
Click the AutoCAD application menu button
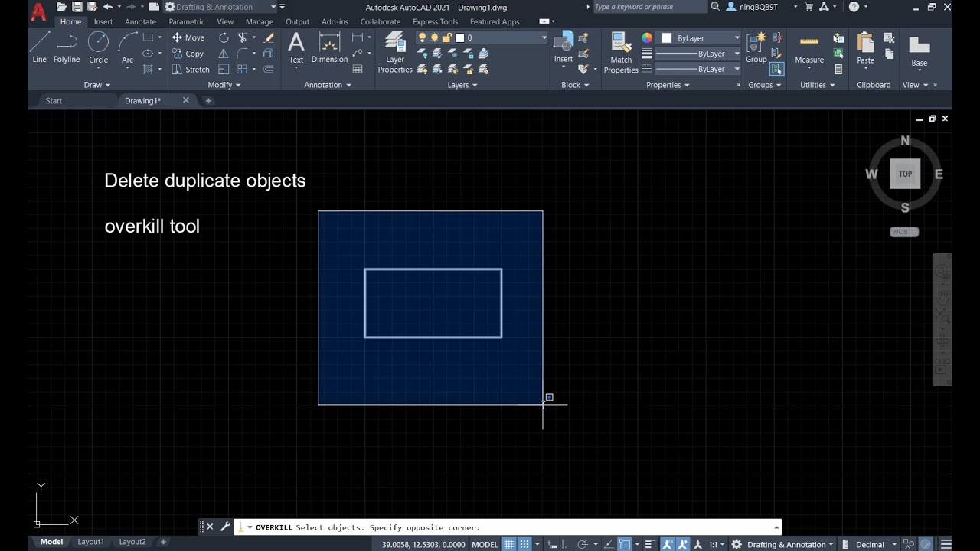tap(38, 11)
